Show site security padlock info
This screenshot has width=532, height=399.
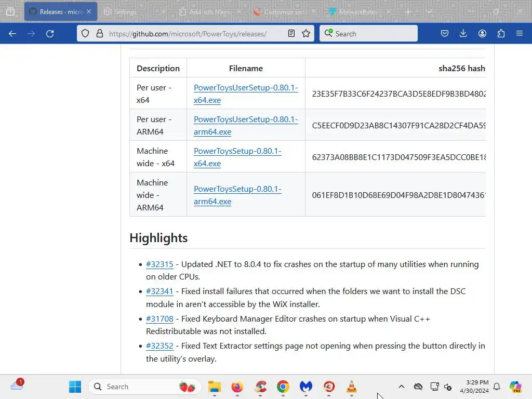[x=99, y=33]
